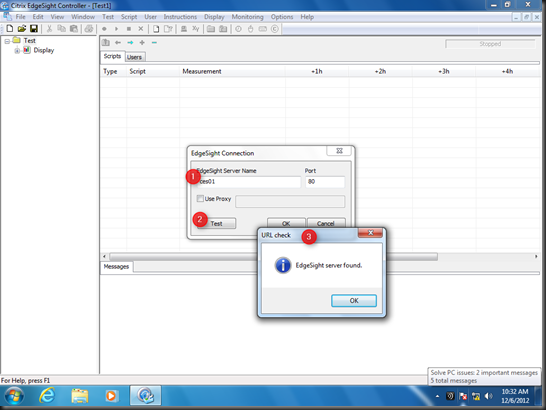Open the Script menu

point(129,17)
